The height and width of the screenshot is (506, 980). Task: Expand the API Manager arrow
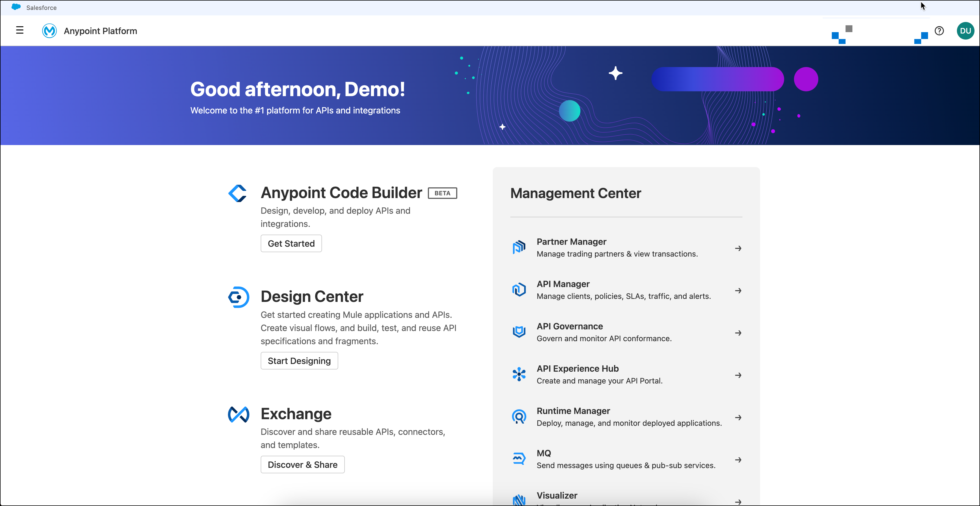pos(738,290)
